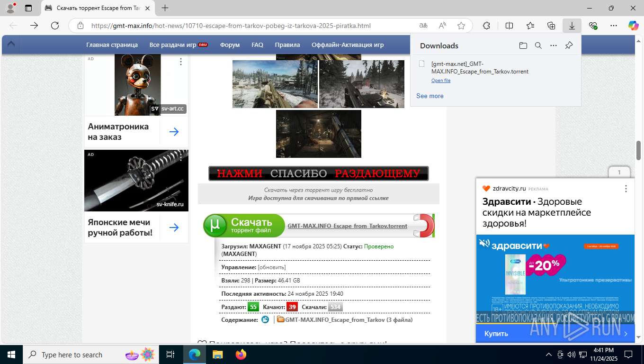Open Edge Settings and more menu
Image resolution: width=644 pixels, height=364 pixels.
tap(614, 26)
